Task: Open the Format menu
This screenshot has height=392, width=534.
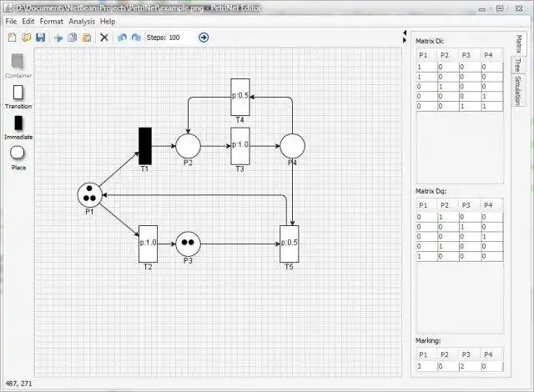Action: point(52,22)
